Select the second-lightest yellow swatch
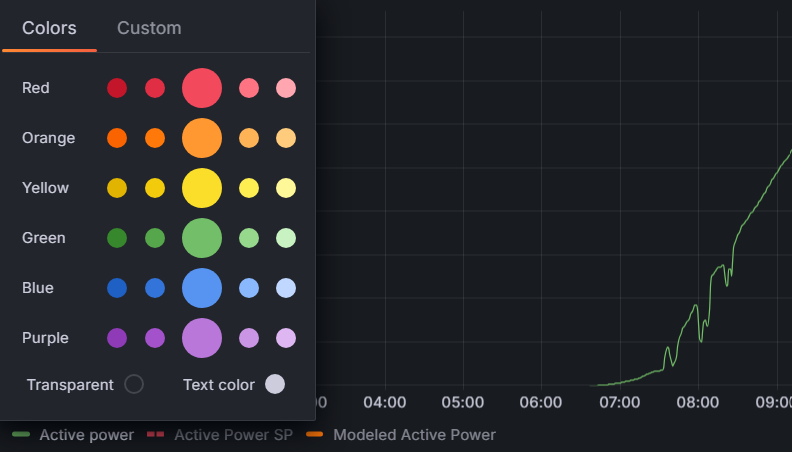 tap(249, 188)
